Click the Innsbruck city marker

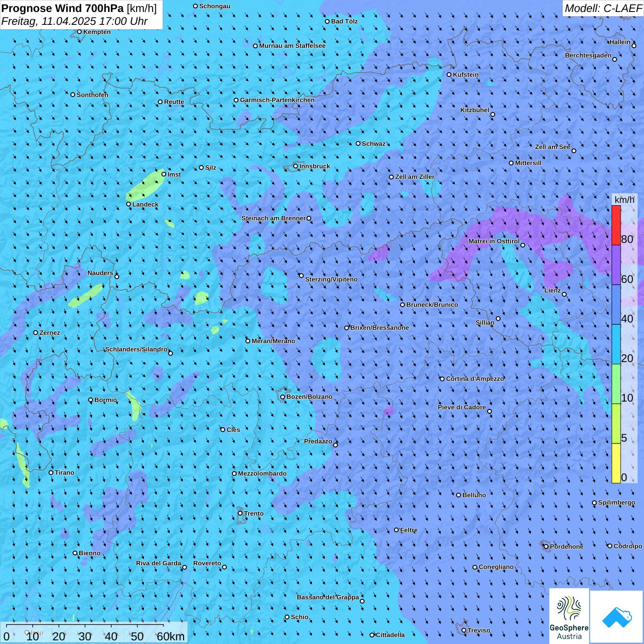tap(296, 166)
